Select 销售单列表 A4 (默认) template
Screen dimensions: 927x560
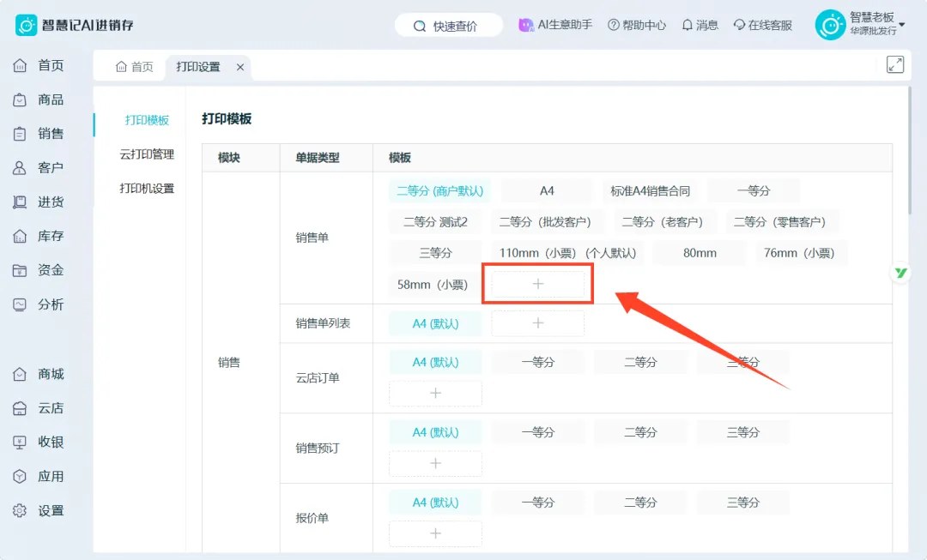pos(435,323)
